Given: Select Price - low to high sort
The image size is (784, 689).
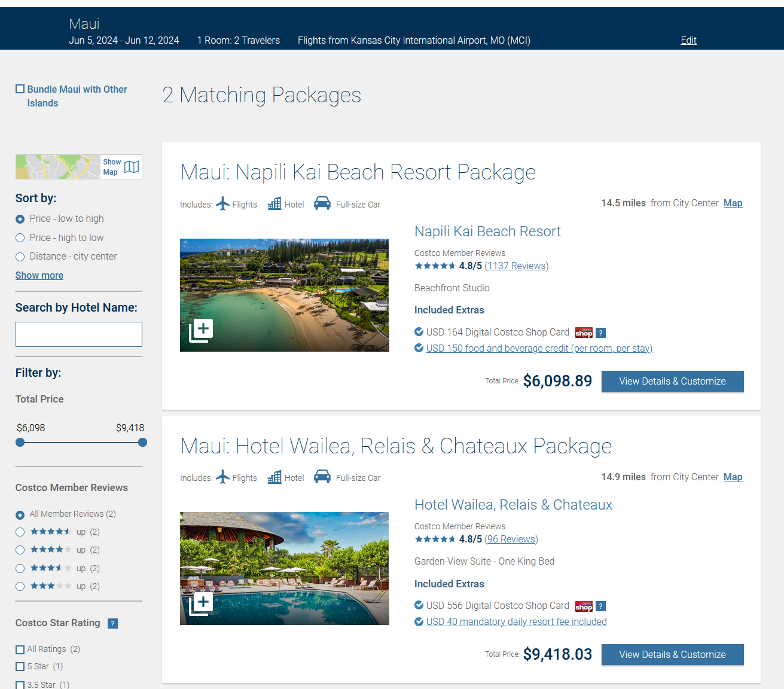Looking at the screenshot, I should (x=20, y=219).
